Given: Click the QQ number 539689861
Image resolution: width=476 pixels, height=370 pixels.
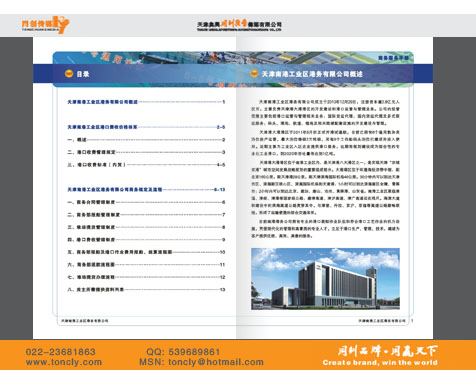Looking at the screenshot, I should [194, 352].
